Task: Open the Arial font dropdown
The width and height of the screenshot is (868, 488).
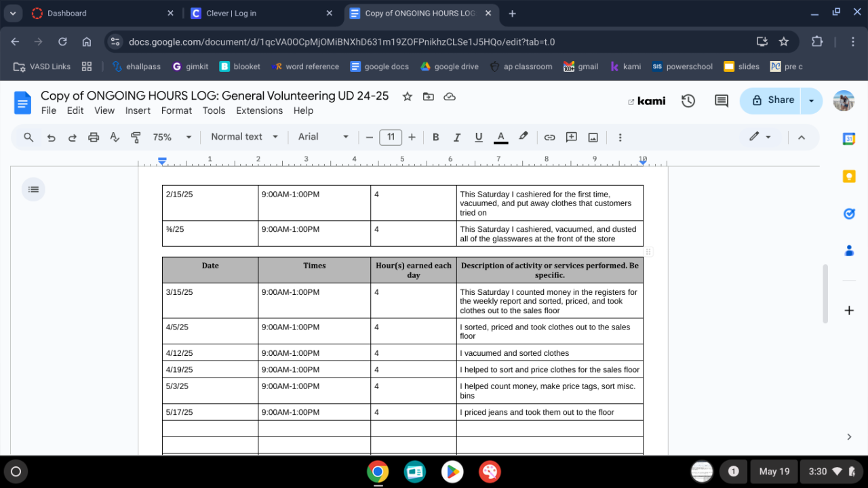Action: (x=323, y=137)
